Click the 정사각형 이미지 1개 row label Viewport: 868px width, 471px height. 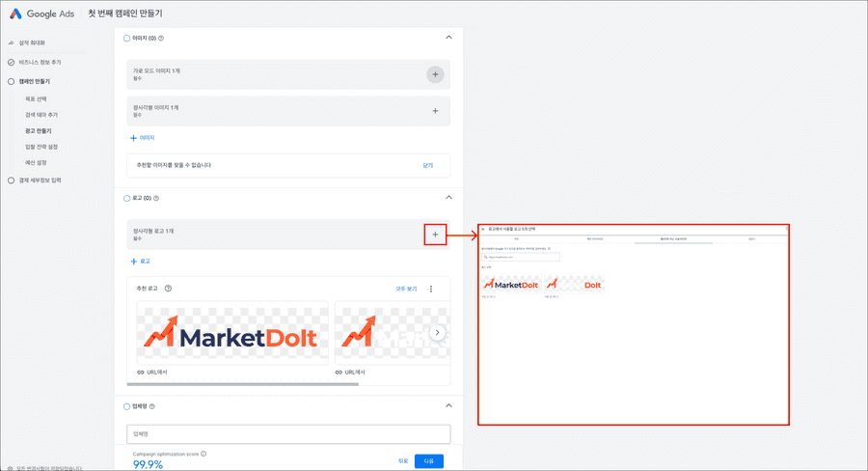pos(155,107)
